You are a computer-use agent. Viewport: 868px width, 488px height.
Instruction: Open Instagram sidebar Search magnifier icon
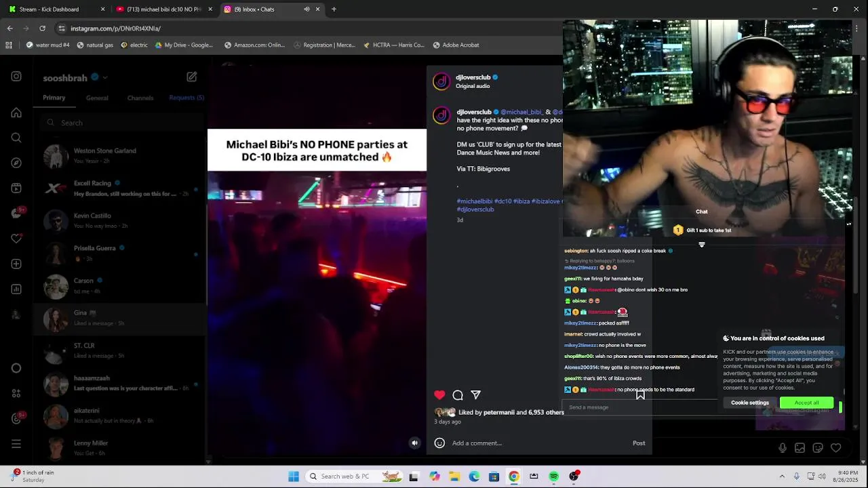16,138
